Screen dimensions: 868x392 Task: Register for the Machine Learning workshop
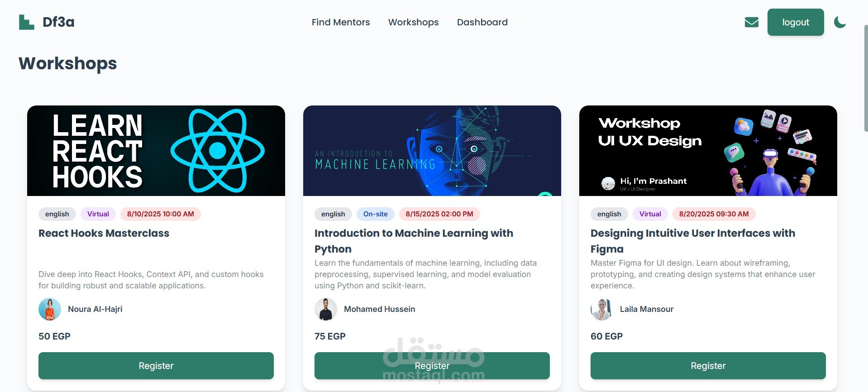(x=432, y=366)
